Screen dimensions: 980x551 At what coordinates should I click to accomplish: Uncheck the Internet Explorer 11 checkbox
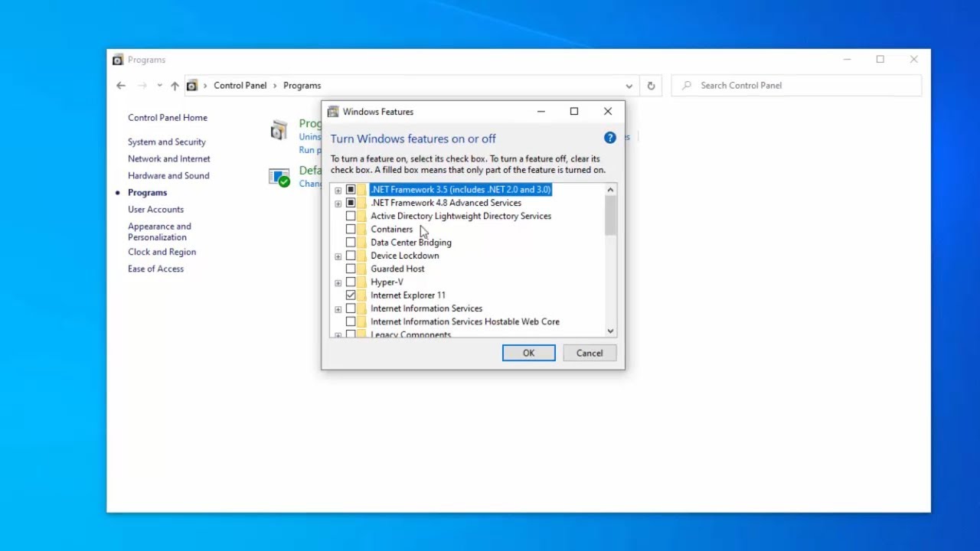point(351,295)
